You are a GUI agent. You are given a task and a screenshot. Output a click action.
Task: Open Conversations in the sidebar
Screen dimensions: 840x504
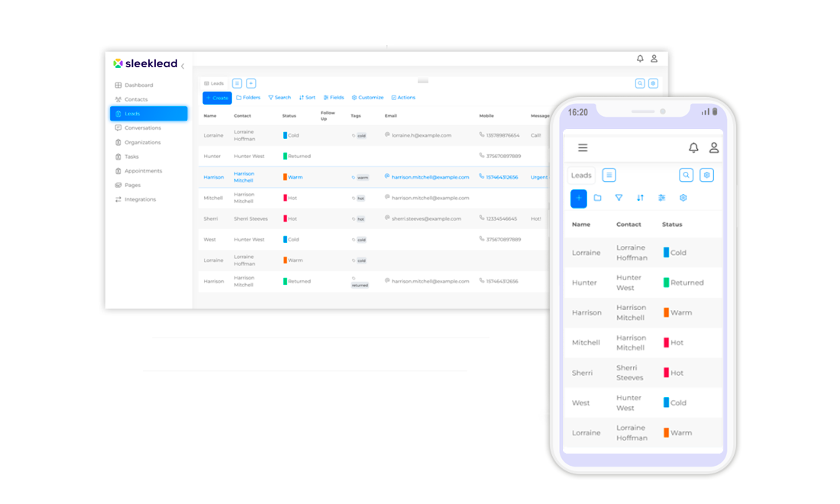(x=143, y=128)
